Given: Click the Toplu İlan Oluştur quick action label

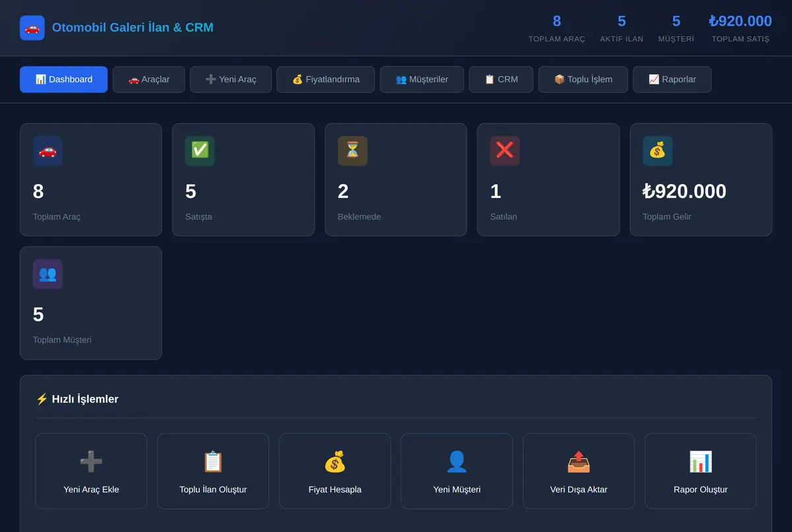Looking at the screenshot, I should point(213,490).
